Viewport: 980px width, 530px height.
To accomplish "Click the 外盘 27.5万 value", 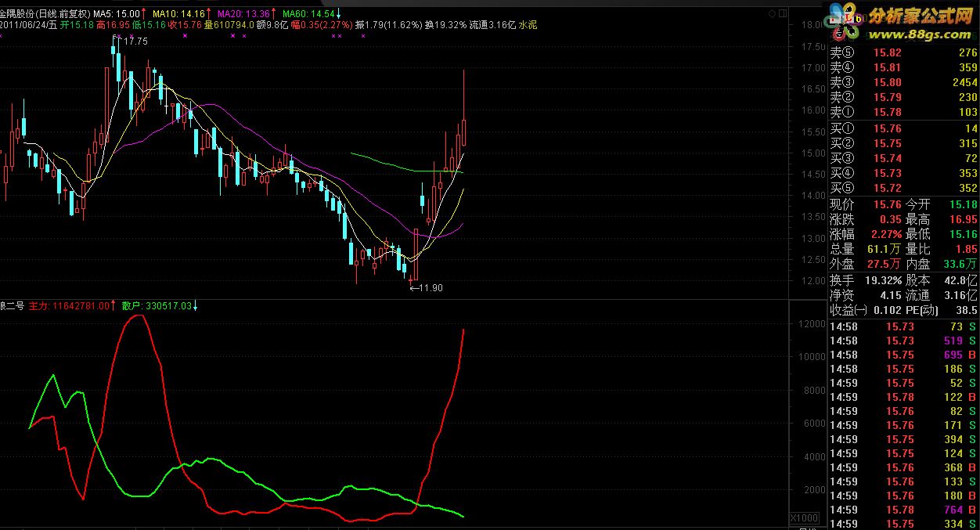I will [885, 264].
